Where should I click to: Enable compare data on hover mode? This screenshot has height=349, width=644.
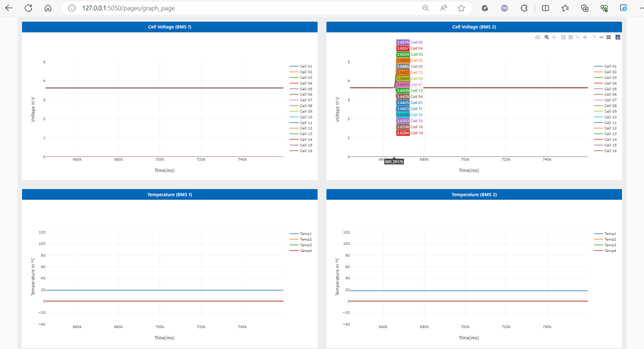[609, 37]
